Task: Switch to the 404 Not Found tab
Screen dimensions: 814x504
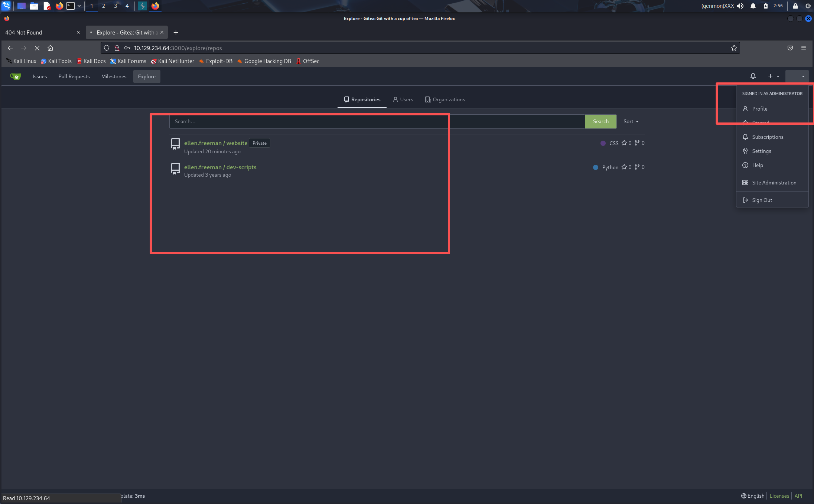Action: [x=42, y=32]
